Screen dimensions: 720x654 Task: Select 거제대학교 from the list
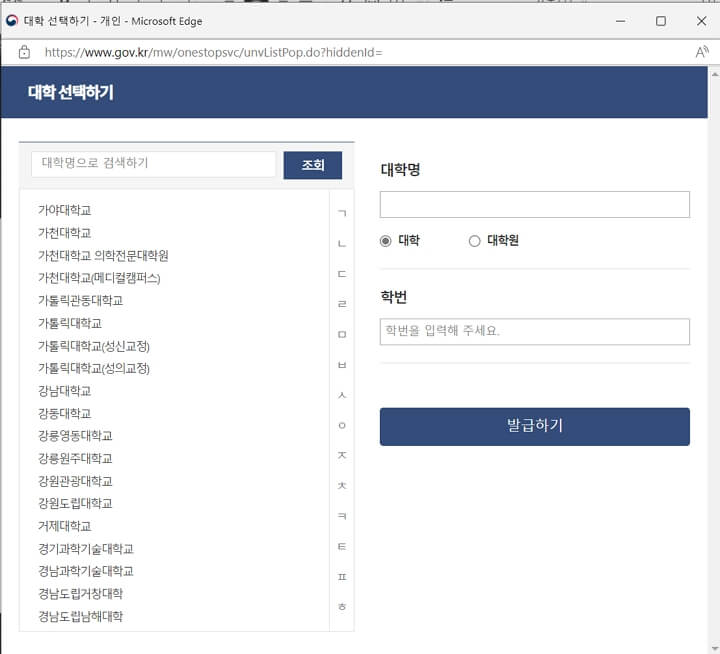click(65, 526)
